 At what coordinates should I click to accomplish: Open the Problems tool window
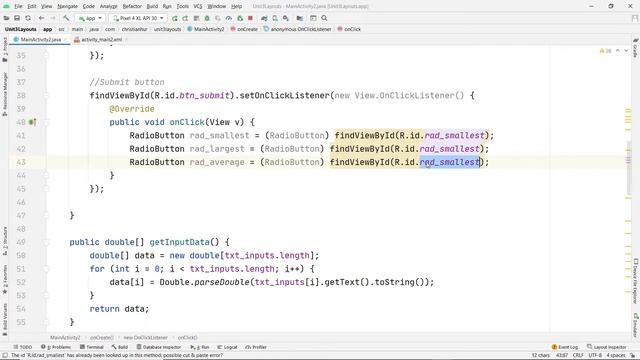coord(56,347)
